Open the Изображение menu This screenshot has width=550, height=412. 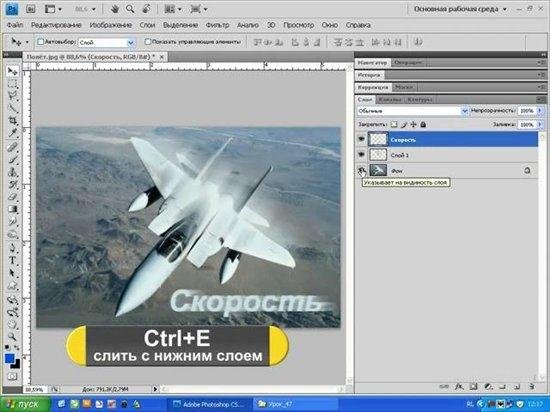point(110,25)
